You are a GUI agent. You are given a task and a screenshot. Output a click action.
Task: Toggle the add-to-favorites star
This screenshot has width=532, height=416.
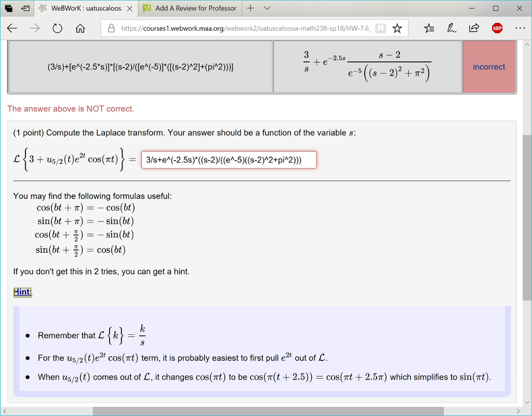tap(397, 28)
